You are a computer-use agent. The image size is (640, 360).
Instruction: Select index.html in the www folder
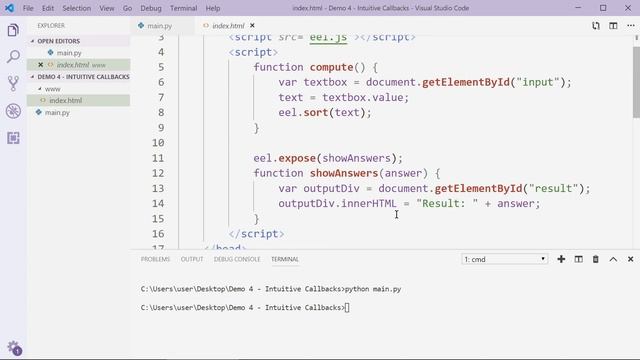point(78,100)
